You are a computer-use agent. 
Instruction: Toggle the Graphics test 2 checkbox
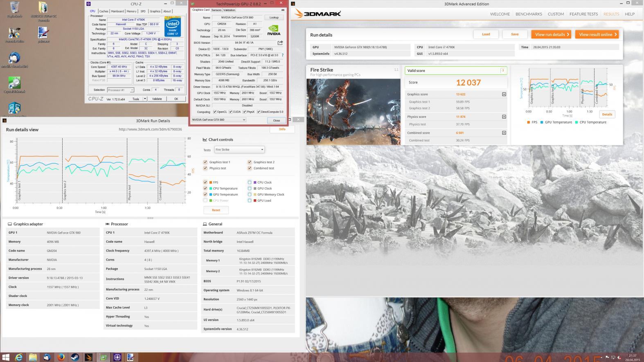(x=249, y=162)
